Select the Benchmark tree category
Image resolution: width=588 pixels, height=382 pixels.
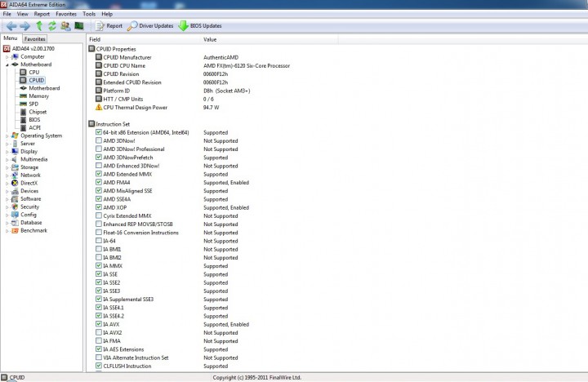(29, 230)
